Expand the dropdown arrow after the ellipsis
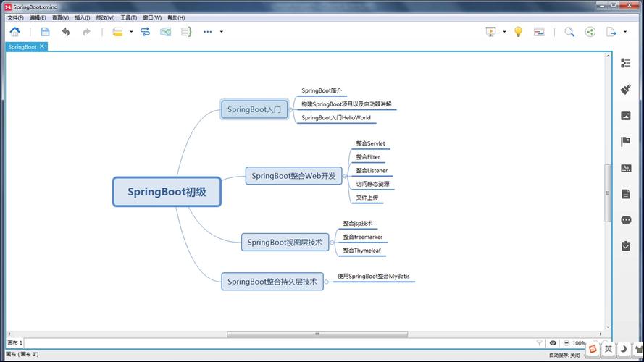 click(x=222, y=32)
